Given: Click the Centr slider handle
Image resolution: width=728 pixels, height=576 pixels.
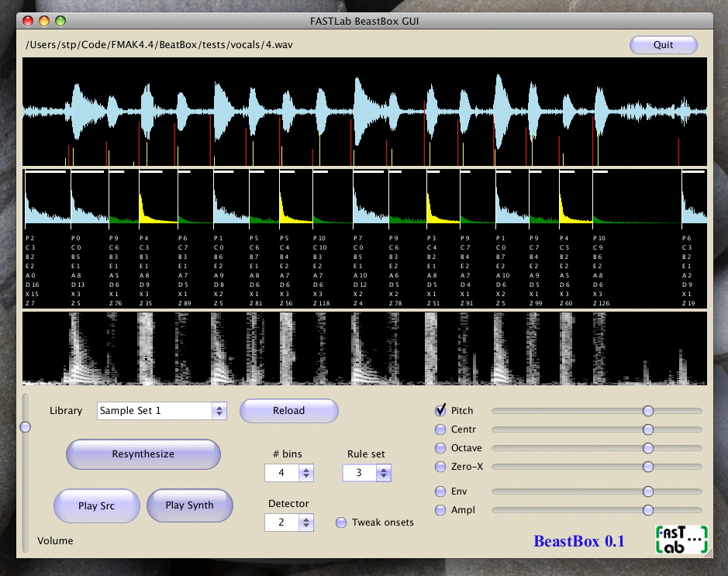Looking at the screenshot, I should pos(648,429).
